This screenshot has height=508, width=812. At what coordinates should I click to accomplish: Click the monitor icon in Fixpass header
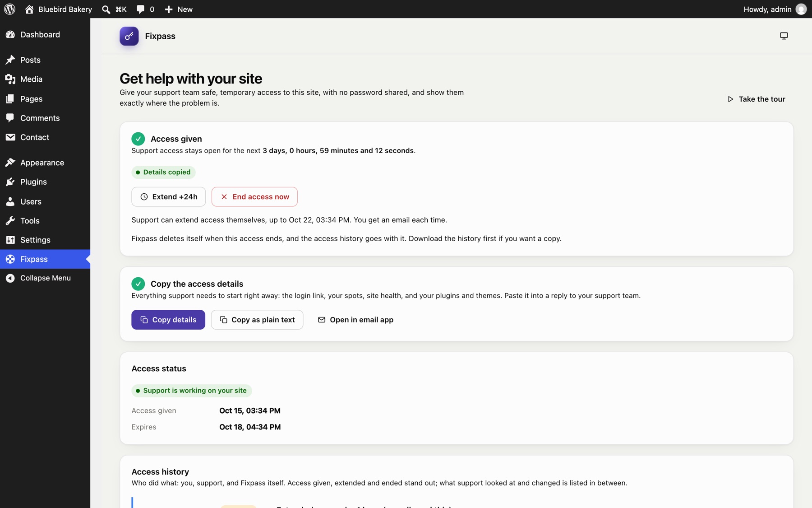tap(784, 36)
